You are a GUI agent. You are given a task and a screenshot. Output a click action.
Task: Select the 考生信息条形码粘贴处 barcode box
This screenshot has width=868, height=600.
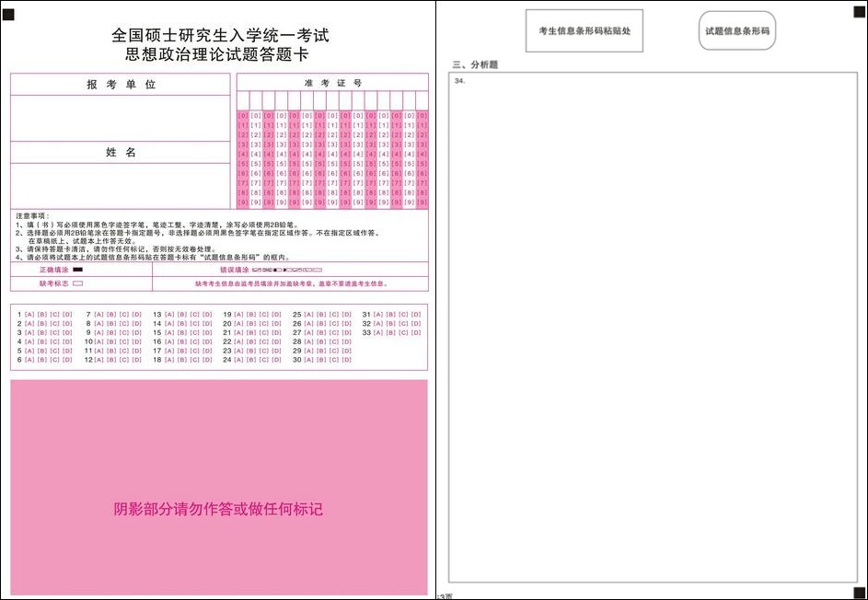tap(584, 31)
